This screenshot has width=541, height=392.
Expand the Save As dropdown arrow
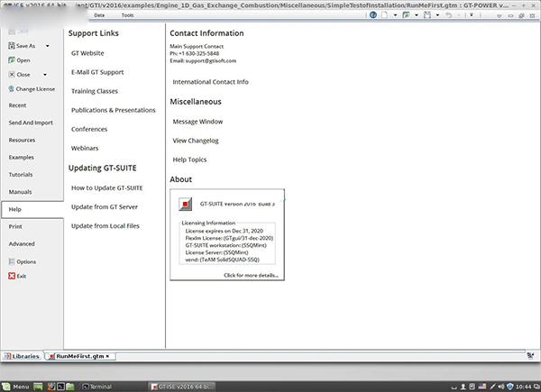(47, 46)
